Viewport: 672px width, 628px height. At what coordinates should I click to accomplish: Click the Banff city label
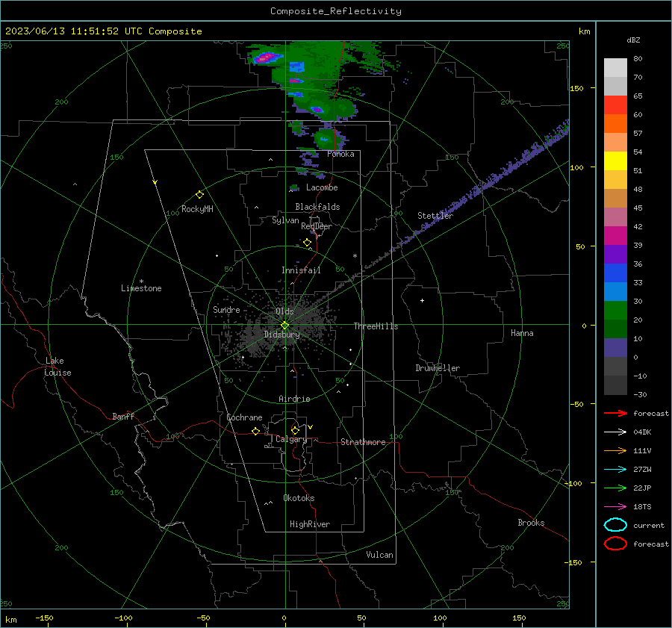pos(123,416)
